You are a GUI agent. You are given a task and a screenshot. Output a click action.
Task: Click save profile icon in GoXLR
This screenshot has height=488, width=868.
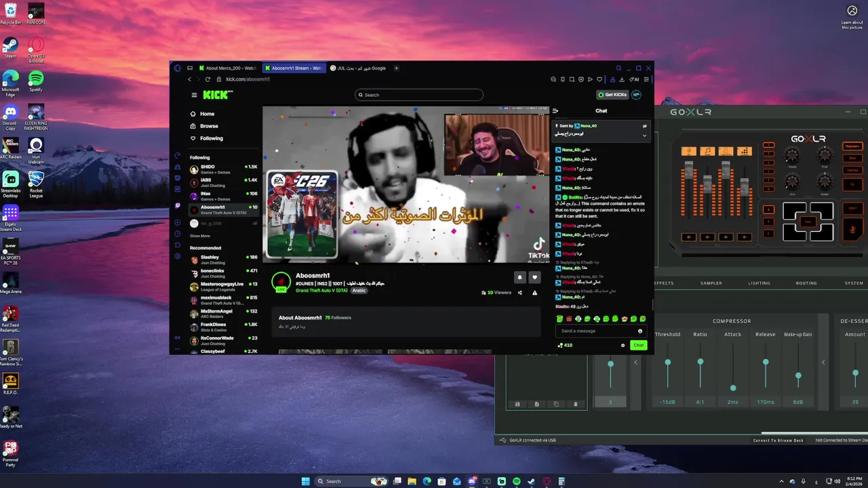(517, 404)
